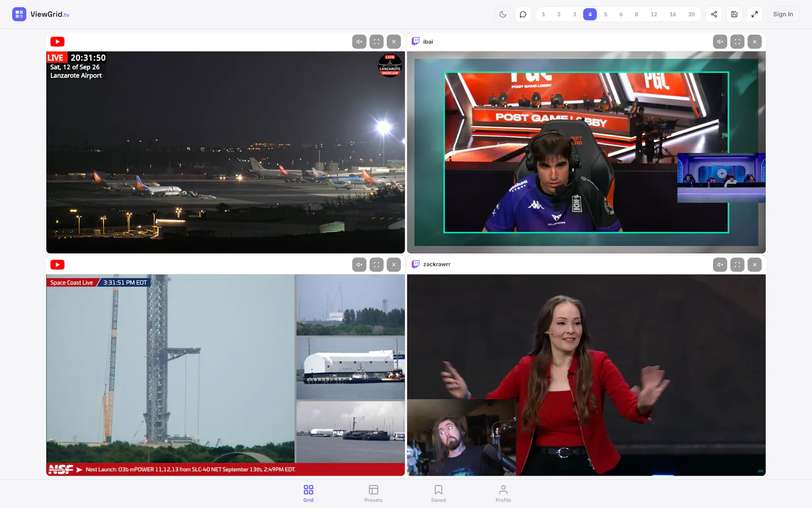Open the chat bubble icon
Viewport: 812px width, 508px height.
[x=523, y=14]
